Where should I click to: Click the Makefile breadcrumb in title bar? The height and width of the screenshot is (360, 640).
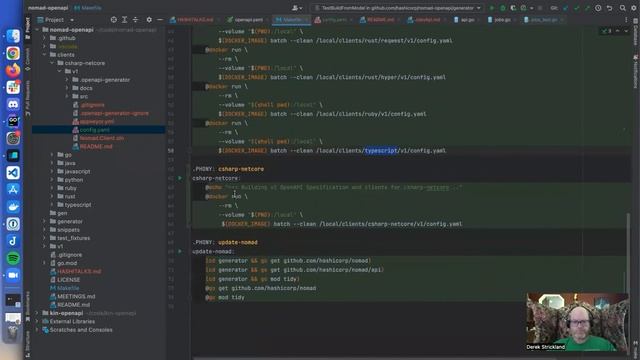(87, 8)
